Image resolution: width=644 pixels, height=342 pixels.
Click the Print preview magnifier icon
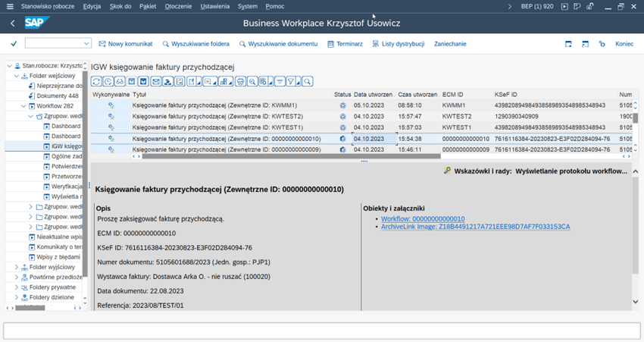tap(252, 81)
